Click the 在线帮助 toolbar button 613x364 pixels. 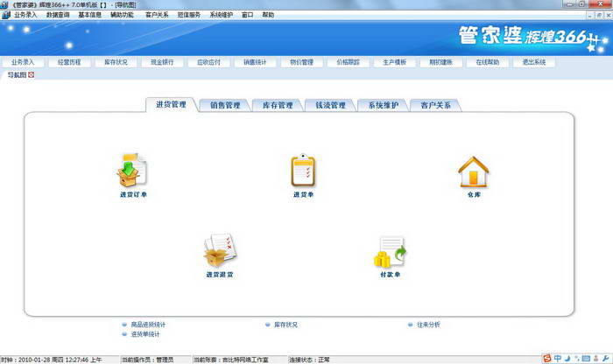coord(488,62)
